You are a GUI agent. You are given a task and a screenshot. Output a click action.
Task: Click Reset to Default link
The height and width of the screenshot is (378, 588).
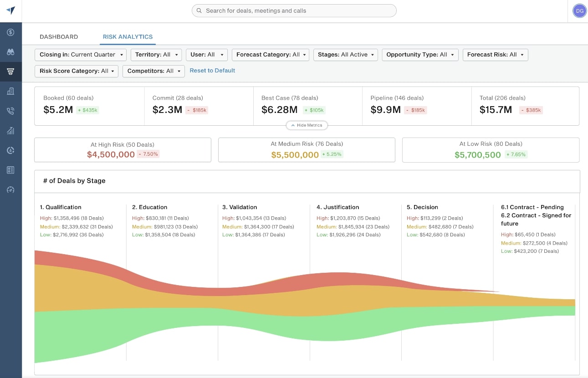click(212, 71)
